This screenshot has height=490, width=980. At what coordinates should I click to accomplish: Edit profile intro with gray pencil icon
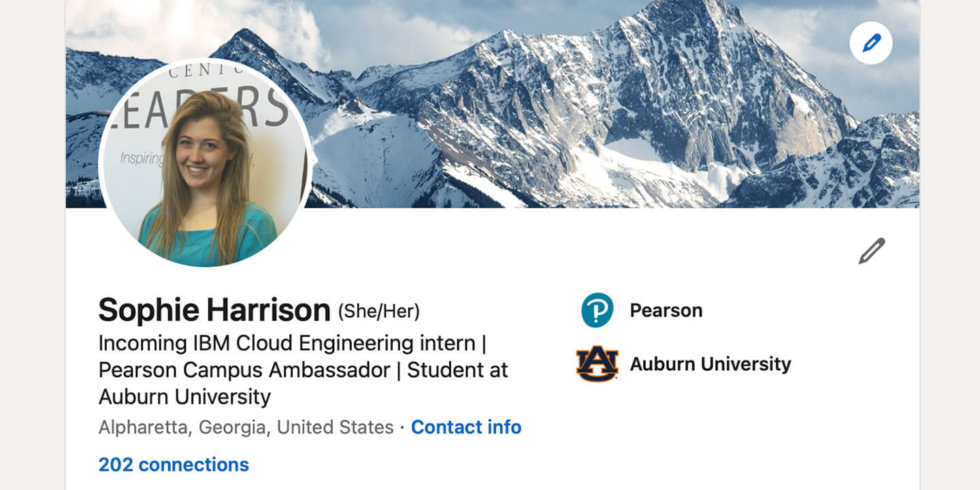pos(871,251)
